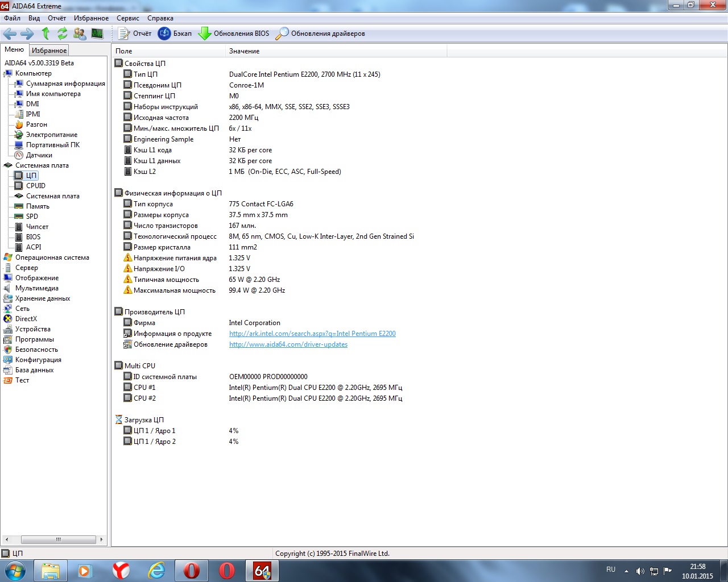Open the Безопасность tree item

[x=36, y=350]
